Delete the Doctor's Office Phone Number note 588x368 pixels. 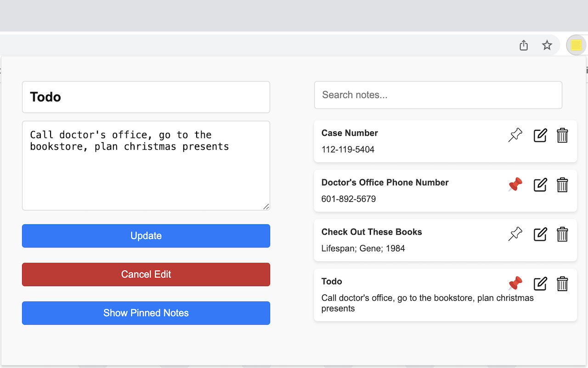(x=562, y=185)
